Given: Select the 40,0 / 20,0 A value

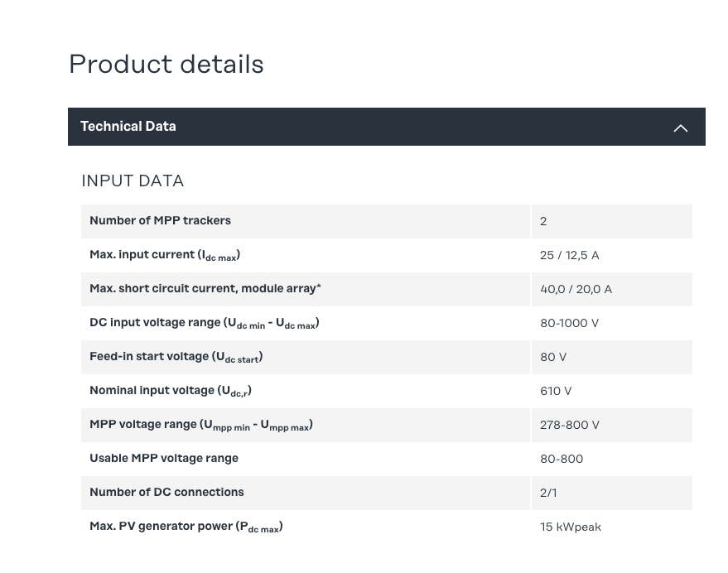Looking at the screenshot, I should [x=576, y=289].
